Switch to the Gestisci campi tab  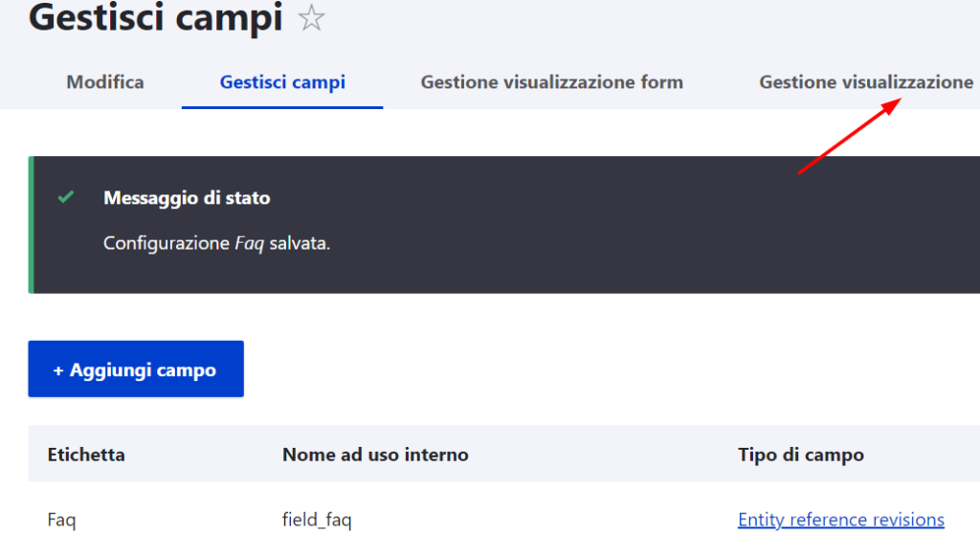(x=281, y=82)
